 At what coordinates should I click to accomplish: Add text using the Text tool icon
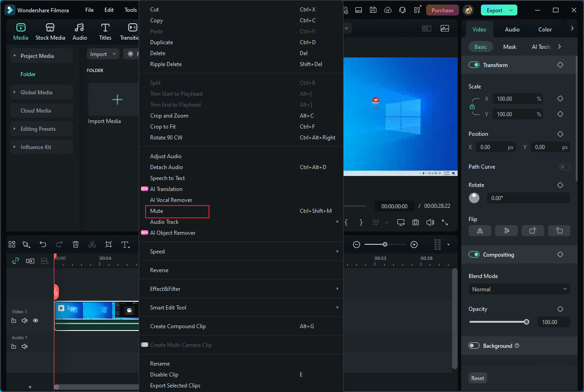tap(125, 244)
